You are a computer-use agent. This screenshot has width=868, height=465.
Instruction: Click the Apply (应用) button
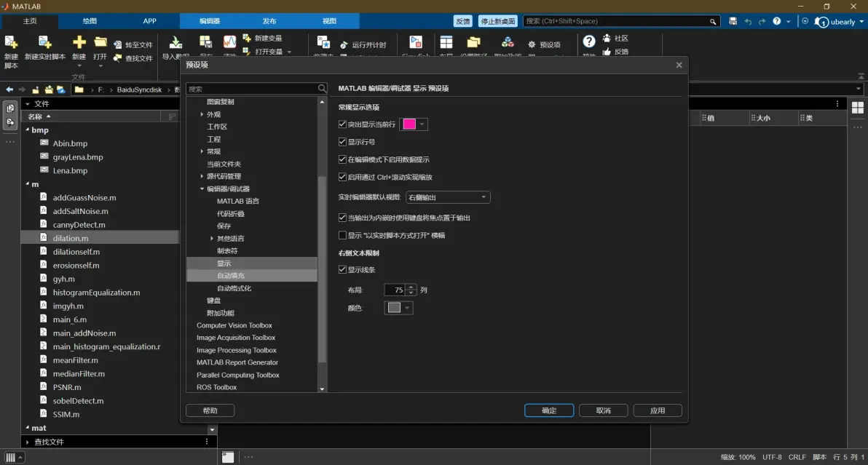point(658,411)
